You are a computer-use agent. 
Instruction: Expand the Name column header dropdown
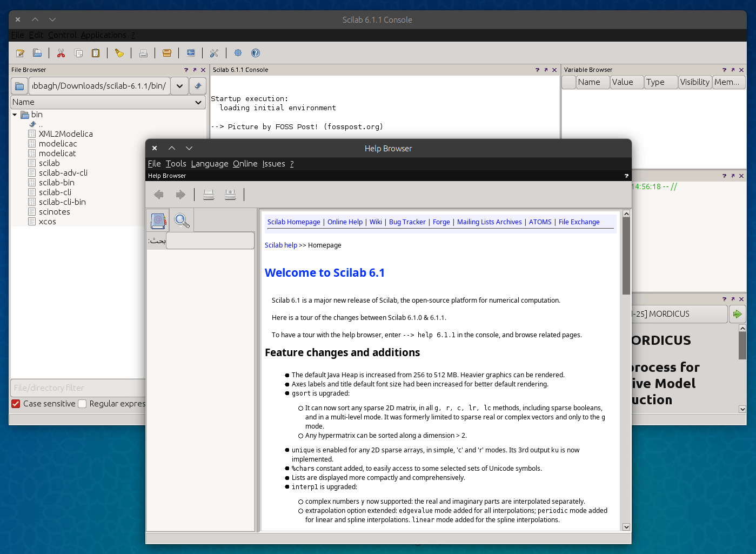[198, 102]
